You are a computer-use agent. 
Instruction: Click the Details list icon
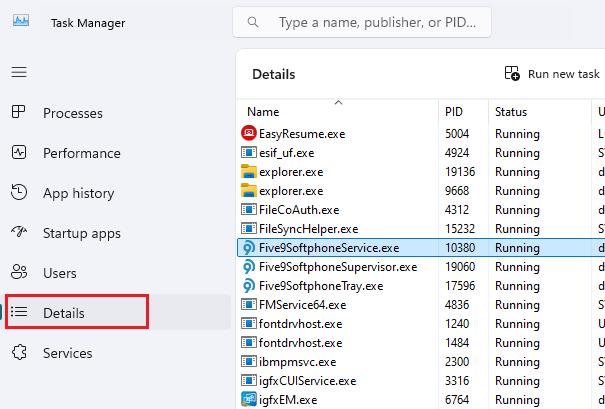[19, 311]
